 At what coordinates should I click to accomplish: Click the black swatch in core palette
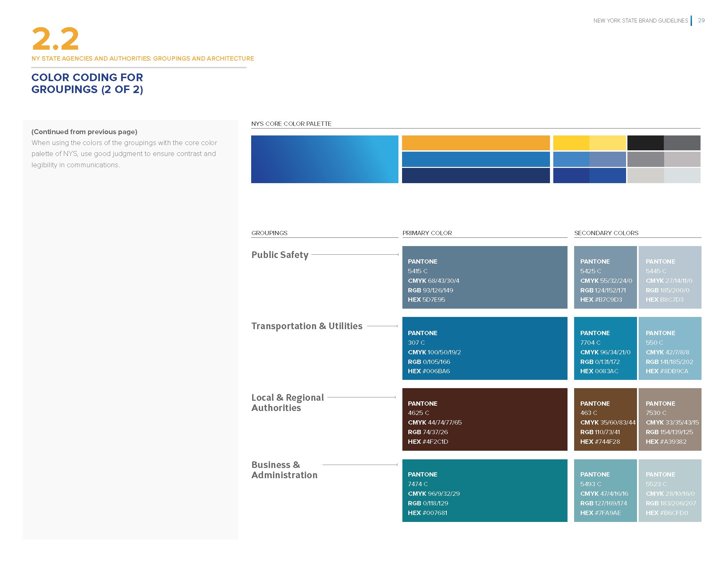click(645, 143)
